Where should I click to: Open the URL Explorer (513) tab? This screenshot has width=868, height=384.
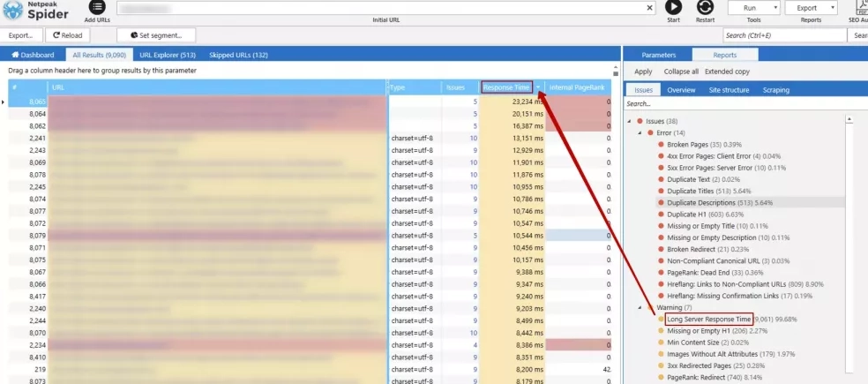(x=168, y=55)
